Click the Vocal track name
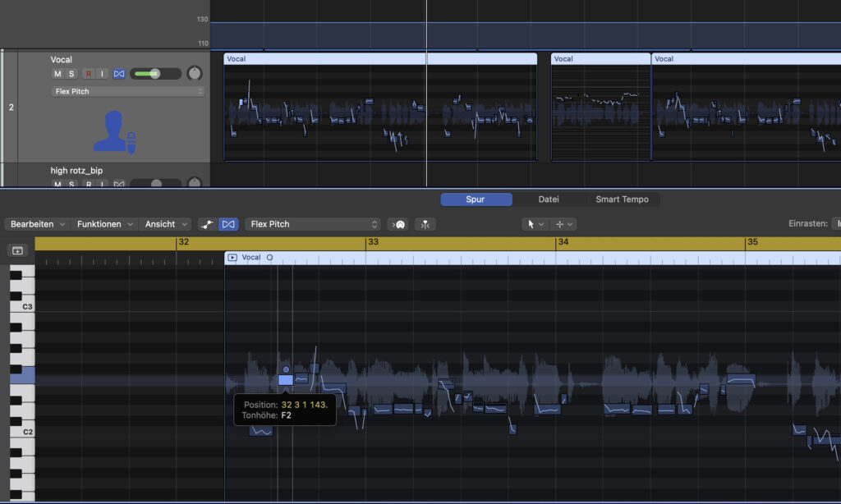Viewport: 841px width, 504px height. click(x=61, y=60)
